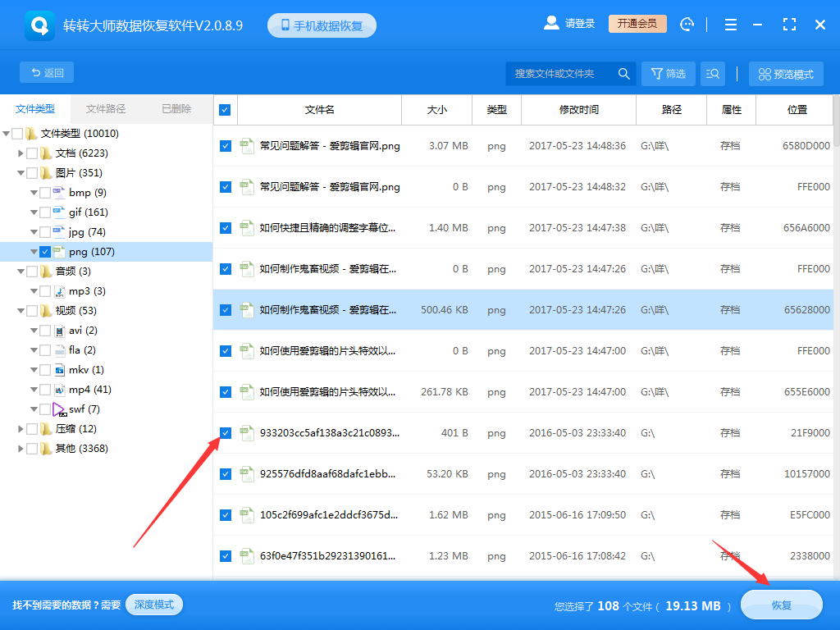Click file icon of 925576dfd8aaf68dafc1ebb row

click(x=247, y=474)
